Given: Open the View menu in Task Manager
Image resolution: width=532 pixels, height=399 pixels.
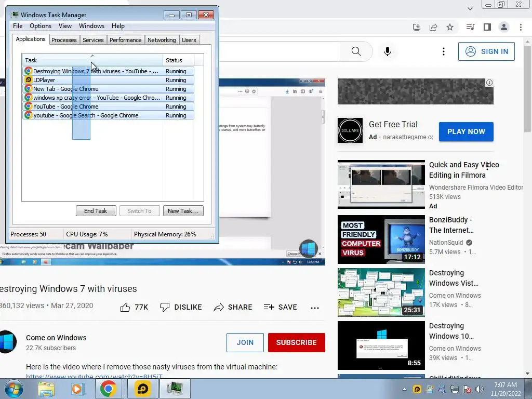Looking at the screenshot, I should pos(65,26).
